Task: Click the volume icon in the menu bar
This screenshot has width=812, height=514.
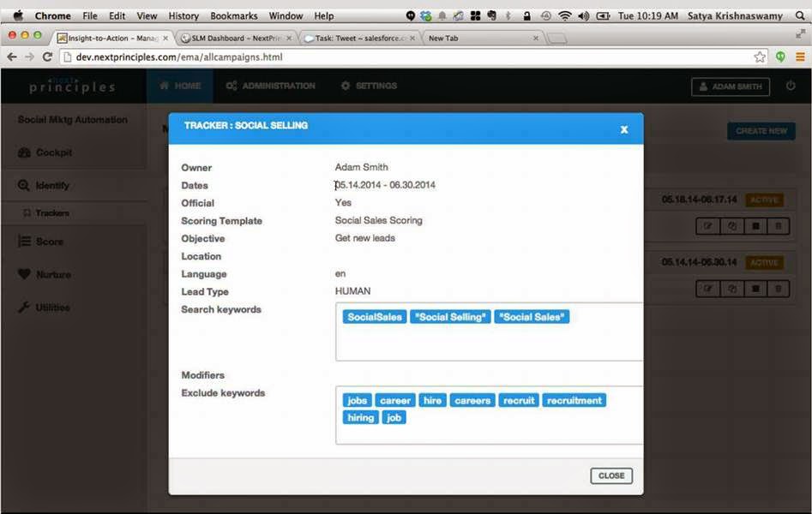Action: click(584, 16)
